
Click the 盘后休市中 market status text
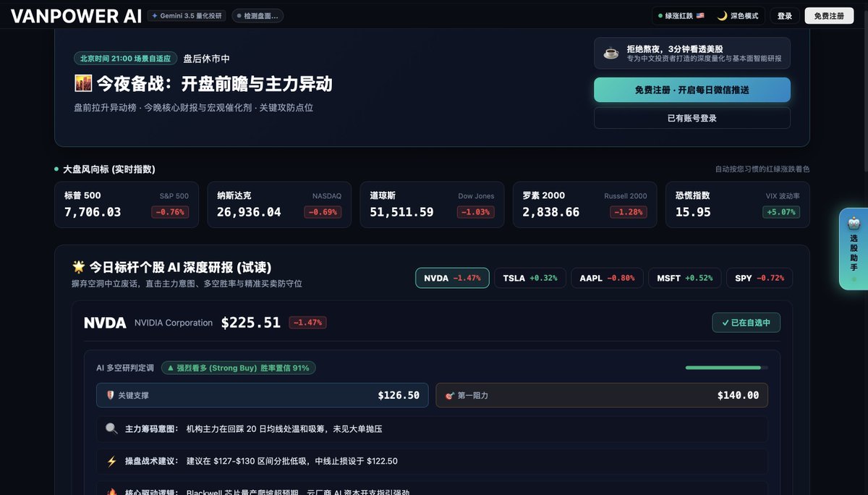click(x=206, y=59)
